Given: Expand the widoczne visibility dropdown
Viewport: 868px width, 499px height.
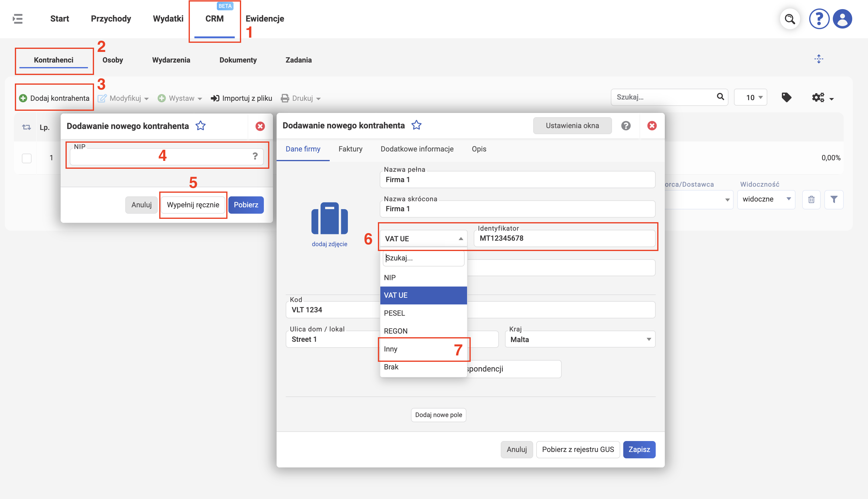Looking at the screenshot, I should [766, 199].
